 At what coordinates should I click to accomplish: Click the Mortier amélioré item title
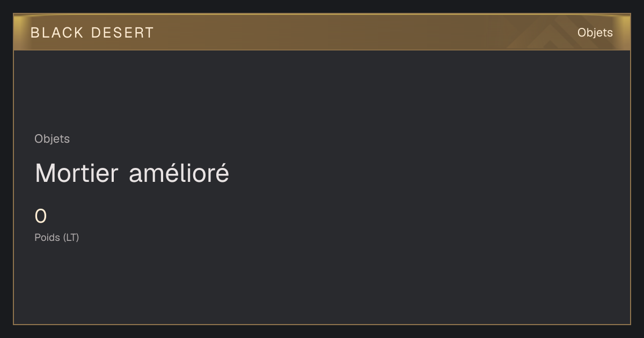pos(132,173)
